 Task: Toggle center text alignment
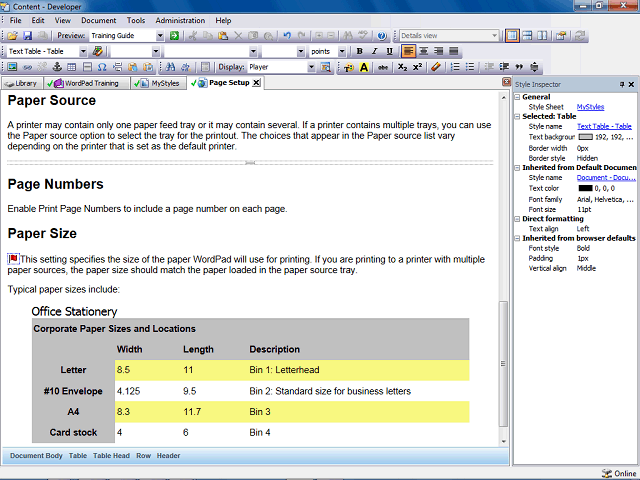point(424,51)
